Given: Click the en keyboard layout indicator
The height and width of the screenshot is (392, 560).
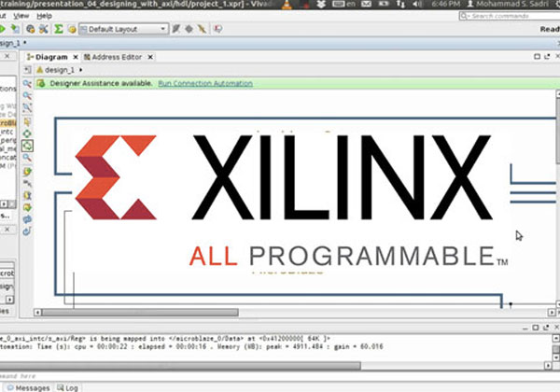Looking at the screenshot, I should click(x=344, y=5).
